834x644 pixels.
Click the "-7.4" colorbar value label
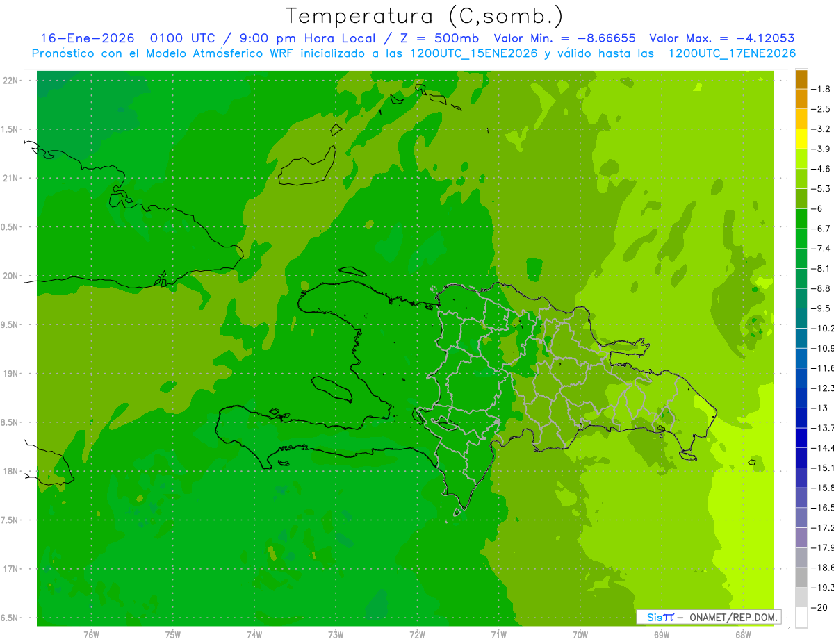point(821,249)
